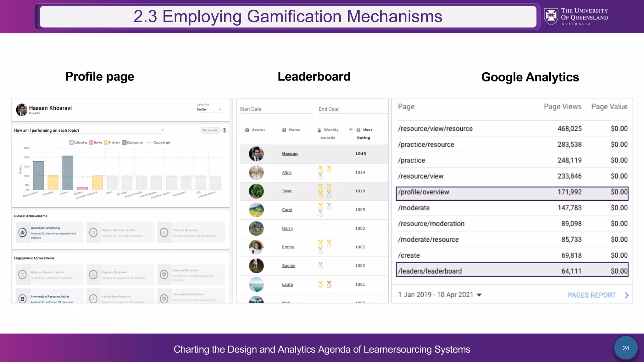
Task: Click the 468,025 page views value
Action: 569,129
